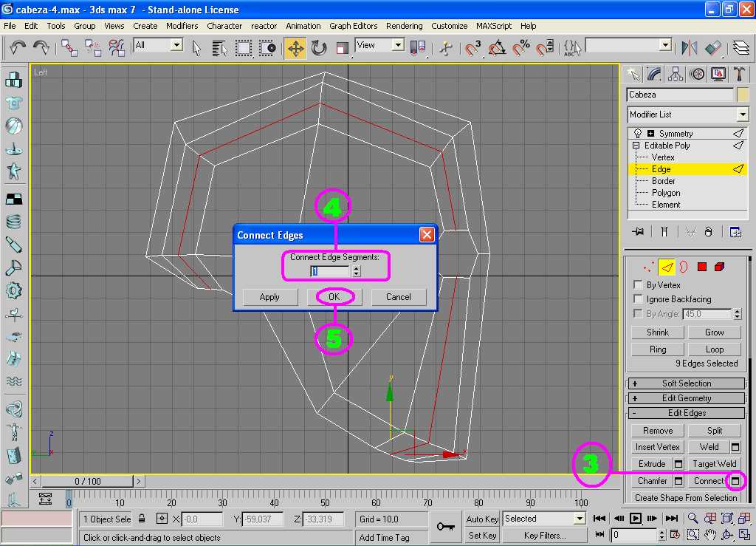Click the Mirror tool icon
The image size is (756, 546).
[x=689, y=48]
